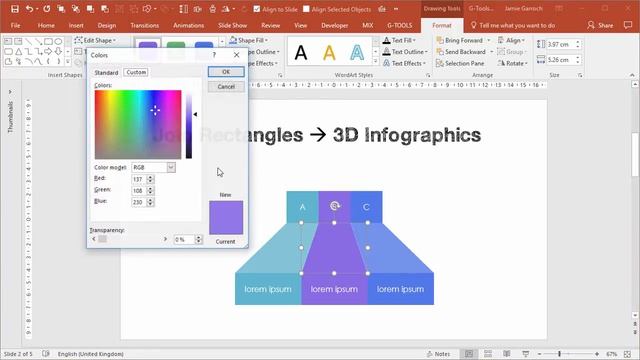Select the lorem ipsum purple box on slide

point(334,289)
